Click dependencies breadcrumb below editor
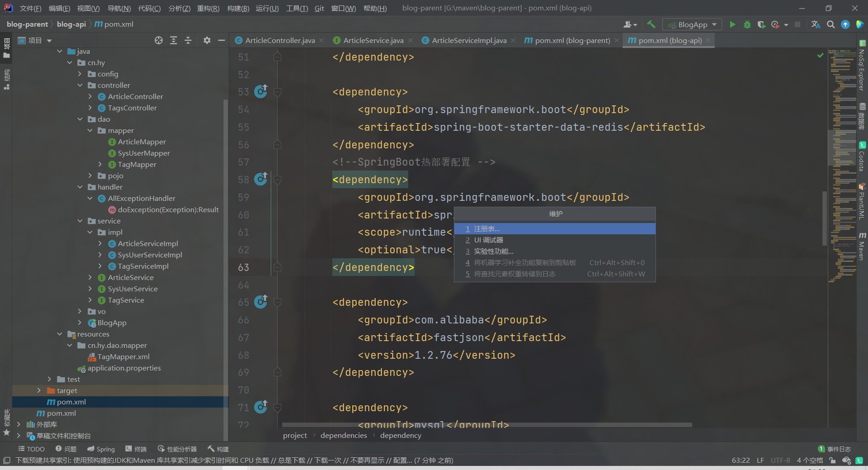The image size is (868, 470). tap(344, 435)
